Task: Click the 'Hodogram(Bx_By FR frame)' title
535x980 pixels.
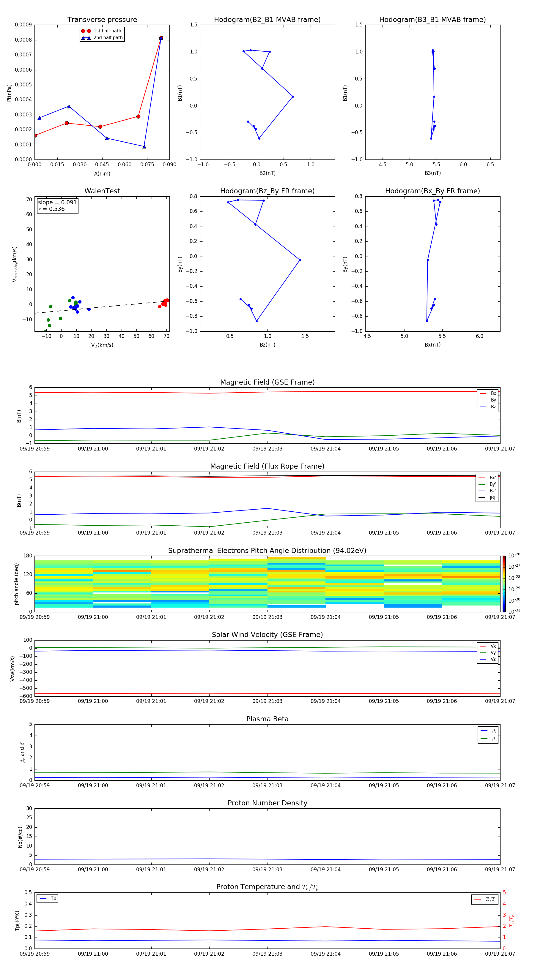Action: pos(432,191)
